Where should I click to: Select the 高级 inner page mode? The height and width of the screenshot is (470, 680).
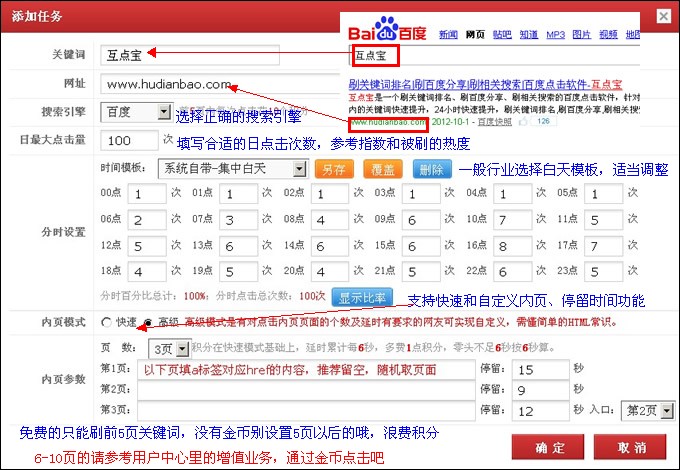pos(148,323)
